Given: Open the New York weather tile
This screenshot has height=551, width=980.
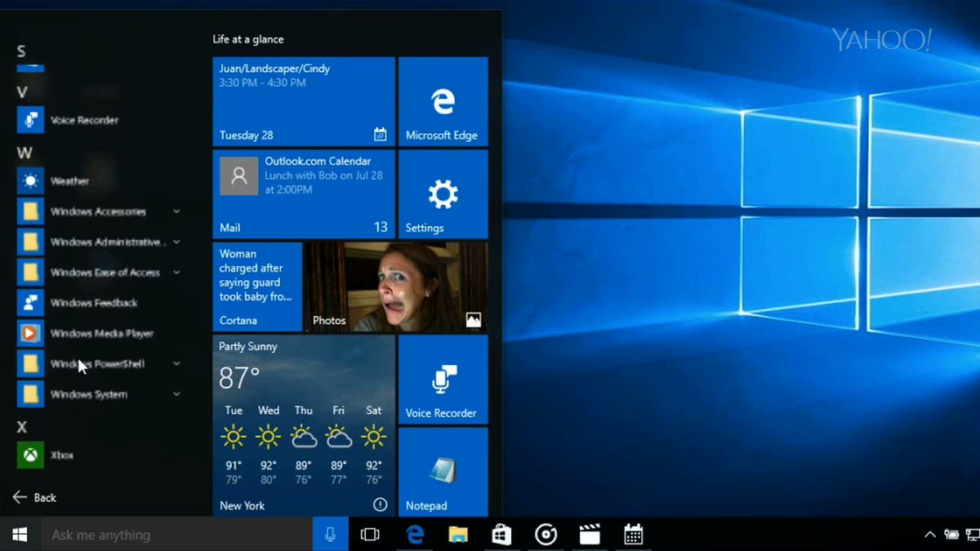Looking at the screenshot, I should (304, 425).
